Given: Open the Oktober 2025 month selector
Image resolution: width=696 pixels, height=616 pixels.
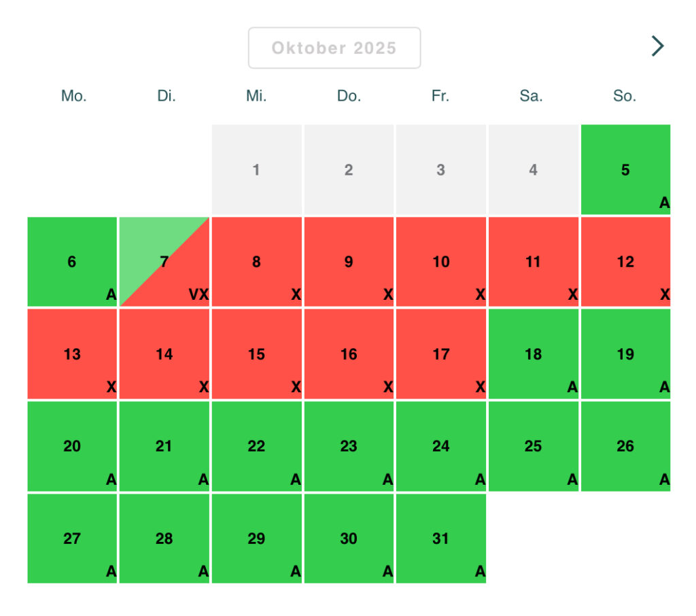Looking at the screenshot, I should pyautogui.click(x=334, y=48).
